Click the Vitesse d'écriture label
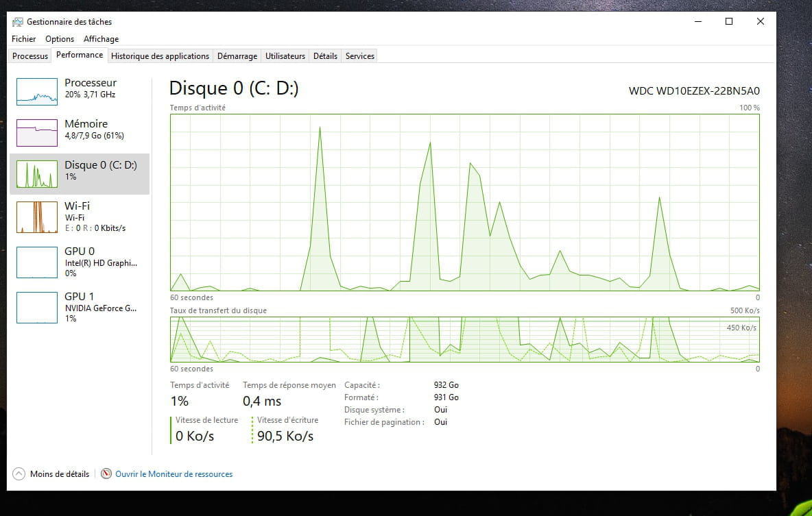 tap(287, 420)
